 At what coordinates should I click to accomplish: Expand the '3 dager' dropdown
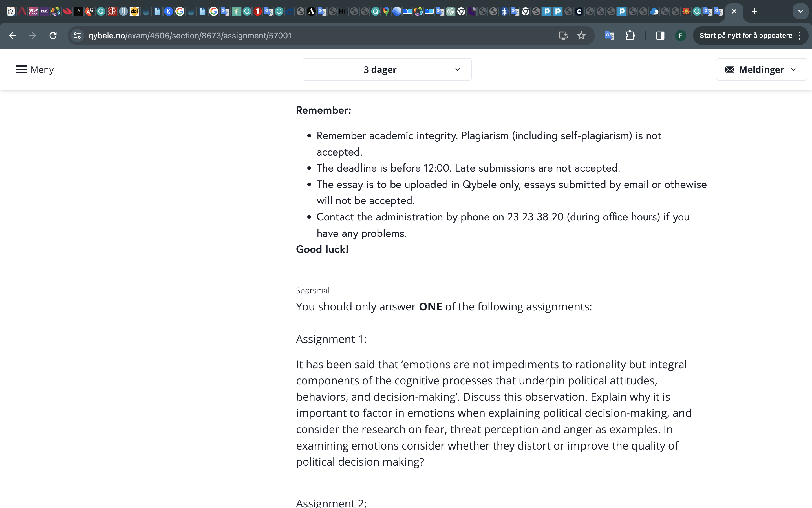(x=387, y=69)
